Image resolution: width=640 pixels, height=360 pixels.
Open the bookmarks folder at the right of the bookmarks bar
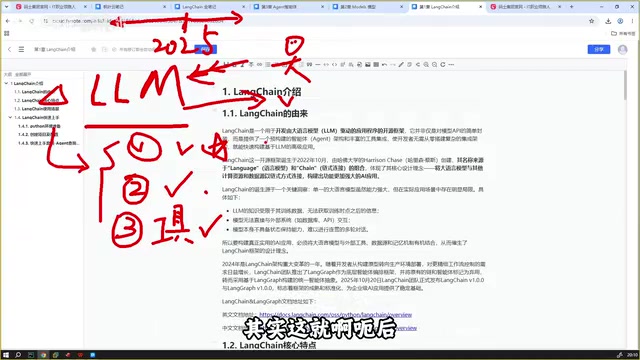[x=623, y=33]
